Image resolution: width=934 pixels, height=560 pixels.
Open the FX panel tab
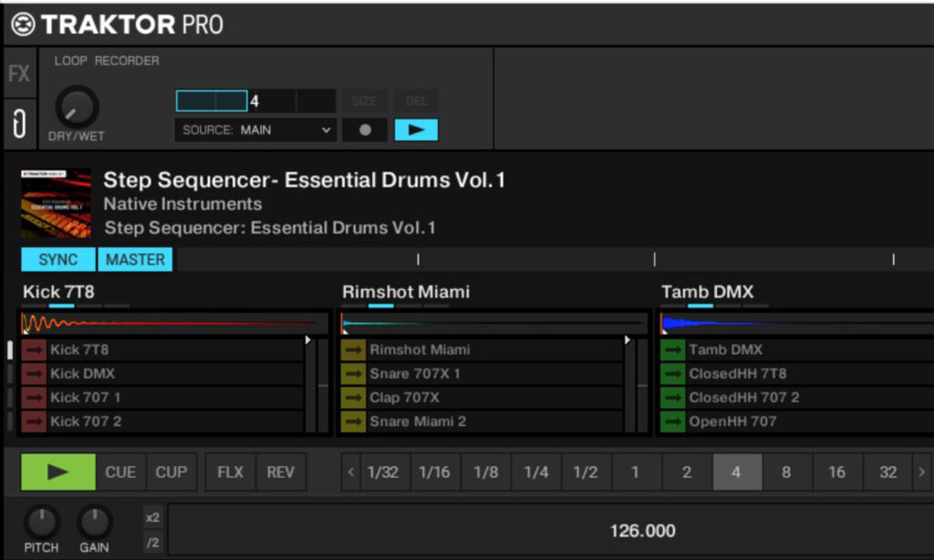pyautogui.click(x=19, y=73)
